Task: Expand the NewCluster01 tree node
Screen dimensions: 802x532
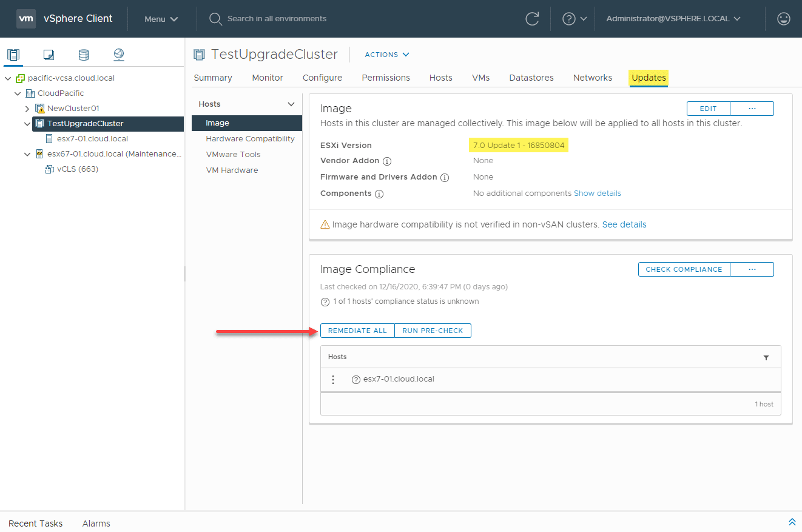Action: (27, 109)
